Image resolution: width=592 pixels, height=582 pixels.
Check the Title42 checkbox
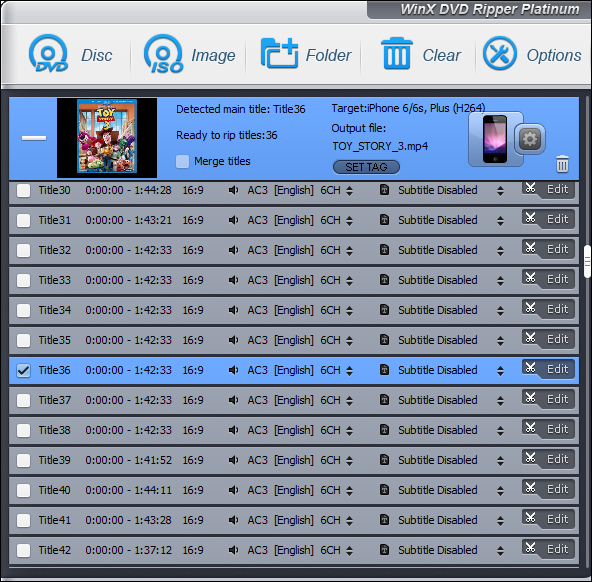[x=24, y=551]
